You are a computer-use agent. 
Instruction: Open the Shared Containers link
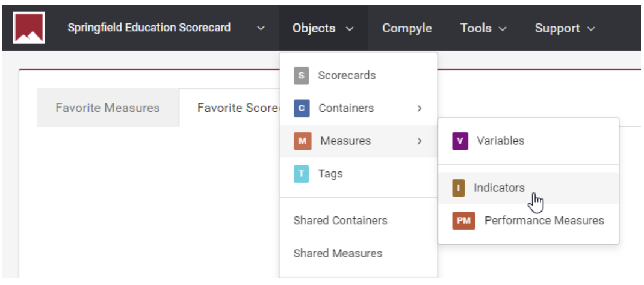[x=340, y=221]
